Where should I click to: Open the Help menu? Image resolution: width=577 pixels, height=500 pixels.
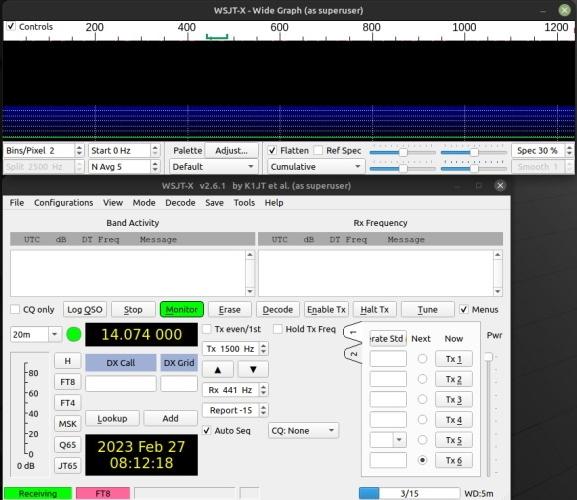coord(274,203)
